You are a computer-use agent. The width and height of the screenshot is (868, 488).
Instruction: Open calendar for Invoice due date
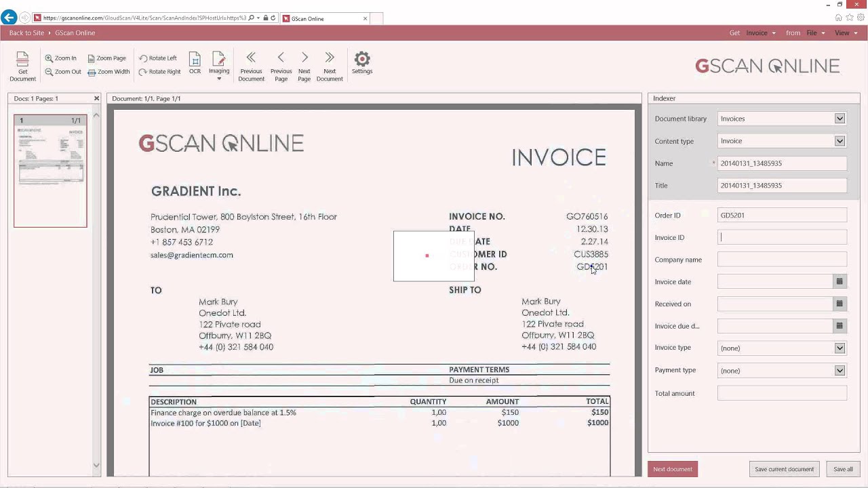point(840,326)
